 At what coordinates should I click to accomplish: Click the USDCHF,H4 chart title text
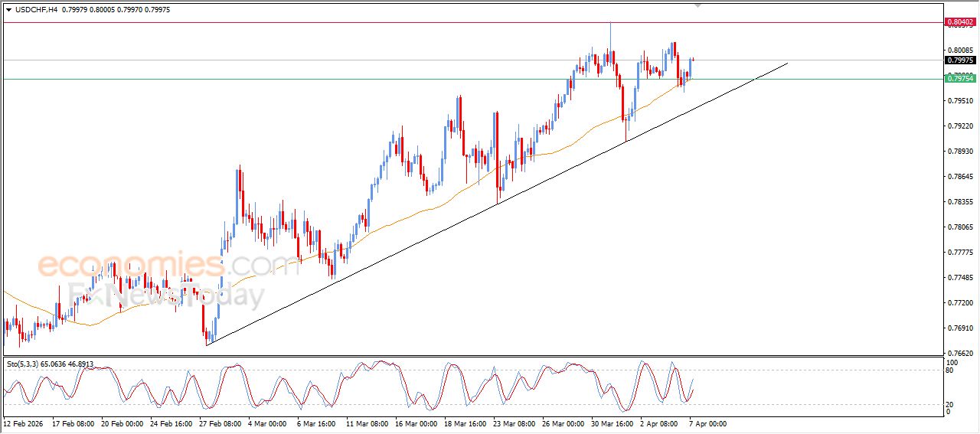coord(36,9)
